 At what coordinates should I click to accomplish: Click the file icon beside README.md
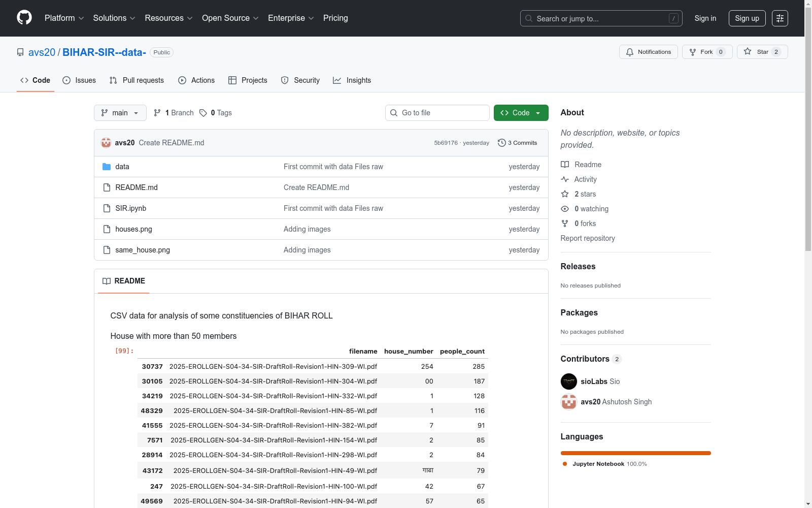click(107, 187)
